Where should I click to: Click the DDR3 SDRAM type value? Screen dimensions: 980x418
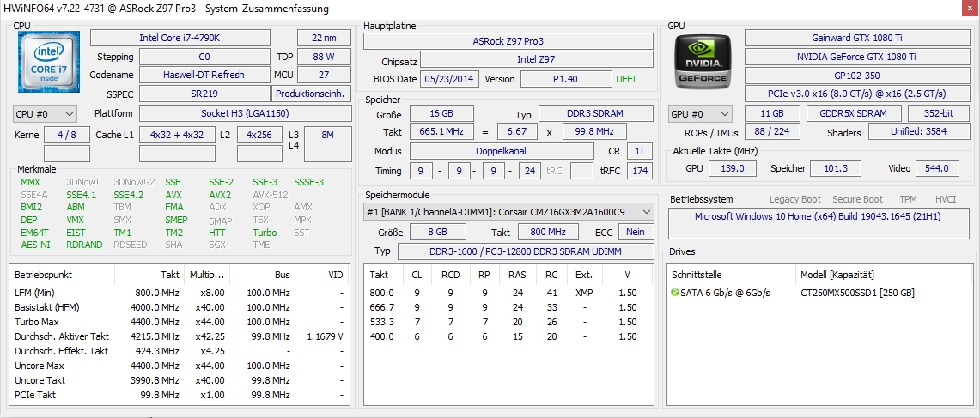[x=595, y=113]
